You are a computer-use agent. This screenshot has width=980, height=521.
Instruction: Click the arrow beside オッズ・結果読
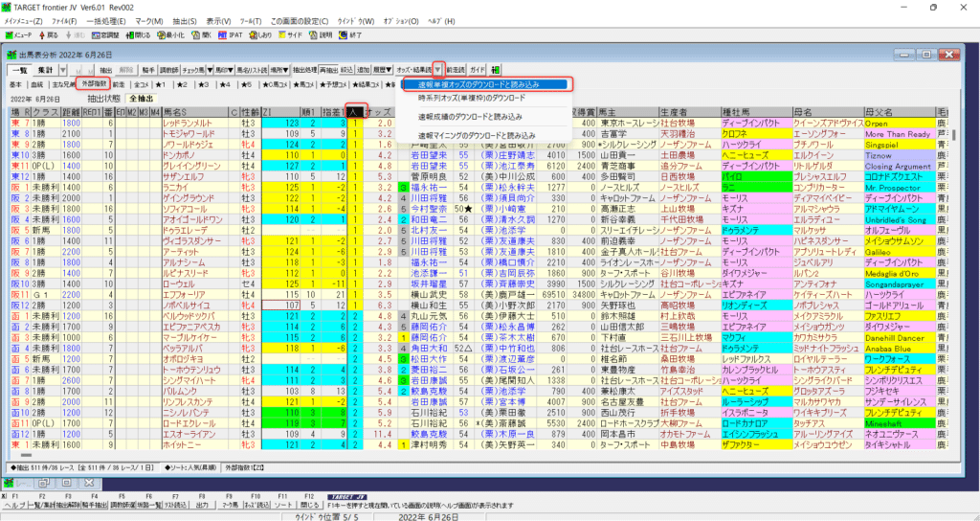point(438,69)
